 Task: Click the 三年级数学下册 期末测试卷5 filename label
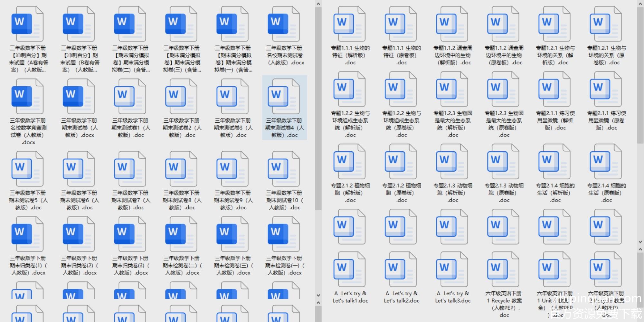point(28,200)
